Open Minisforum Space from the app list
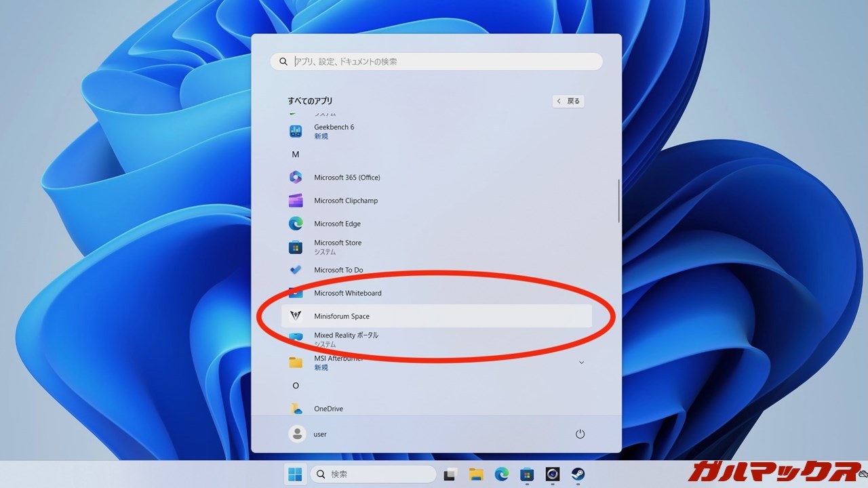Viewport: 868px width, 488px height. pyautogui.click(x=341, y=317)
